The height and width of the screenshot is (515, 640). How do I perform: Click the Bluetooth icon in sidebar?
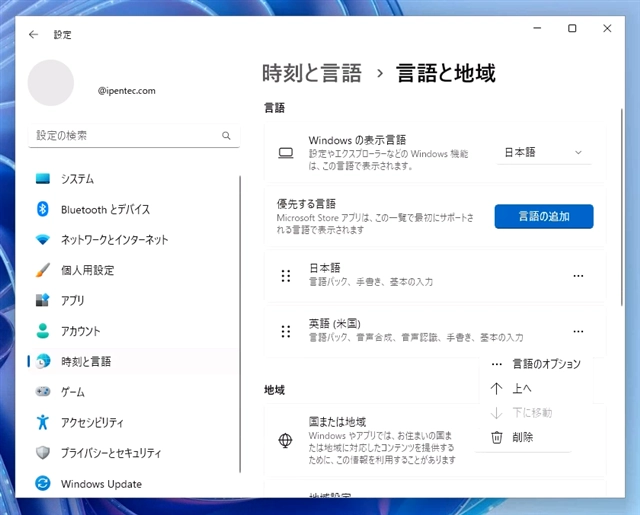click(43, 209)
